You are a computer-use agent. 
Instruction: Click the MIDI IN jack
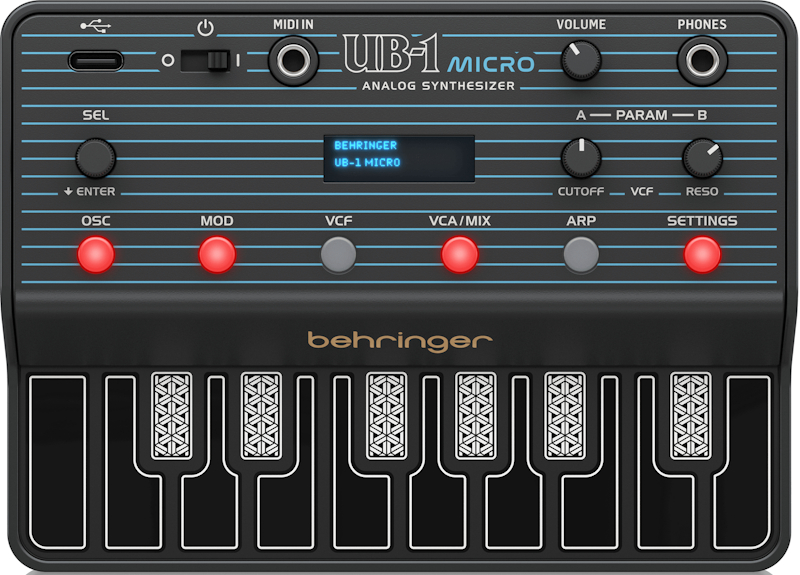[294, 60]
